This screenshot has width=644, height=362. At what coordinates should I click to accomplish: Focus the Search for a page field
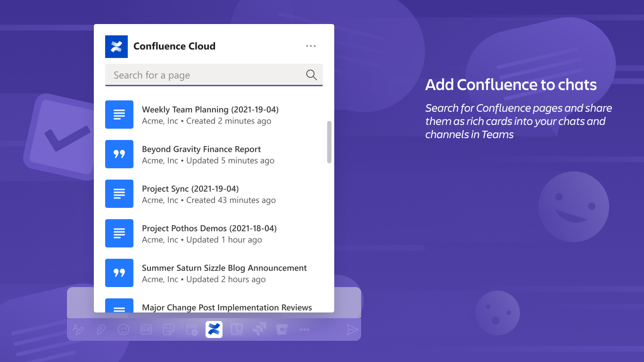coord(214,75)
